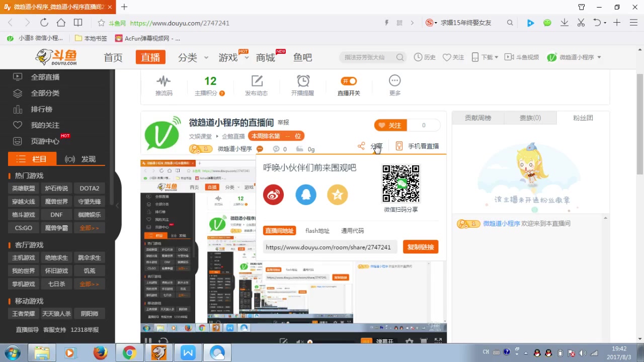Go to the browser home page
This screenshot has width=644, height=362.
61,23
